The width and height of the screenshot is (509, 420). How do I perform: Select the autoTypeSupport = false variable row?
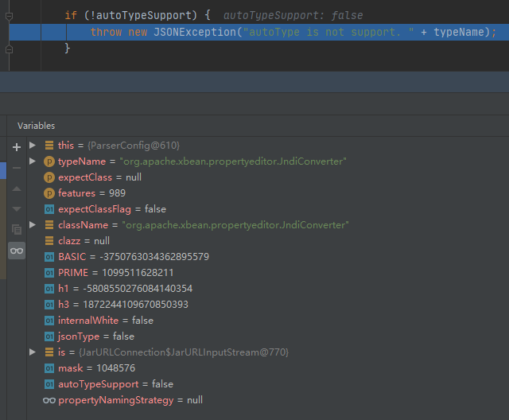coord(115,384)
